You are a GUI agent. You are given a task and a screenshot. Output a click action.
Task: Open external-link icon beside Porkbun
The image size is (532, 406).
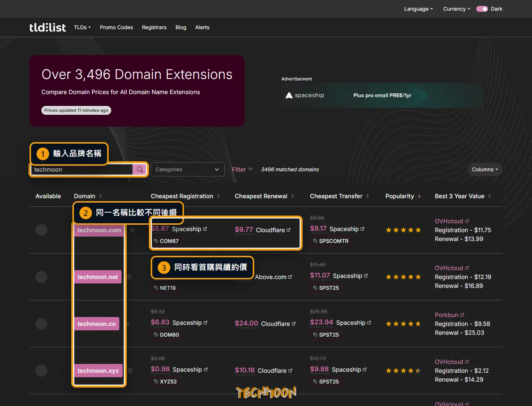462,315
